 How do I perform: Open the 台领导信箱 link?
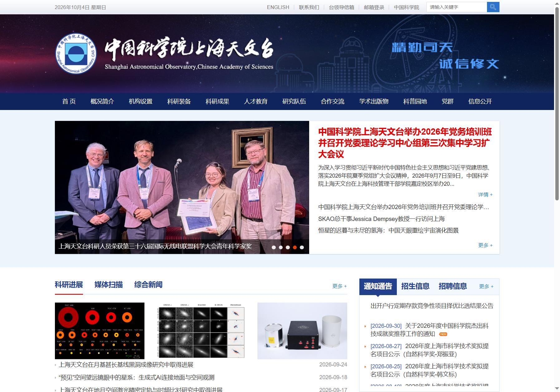[341, 7]
